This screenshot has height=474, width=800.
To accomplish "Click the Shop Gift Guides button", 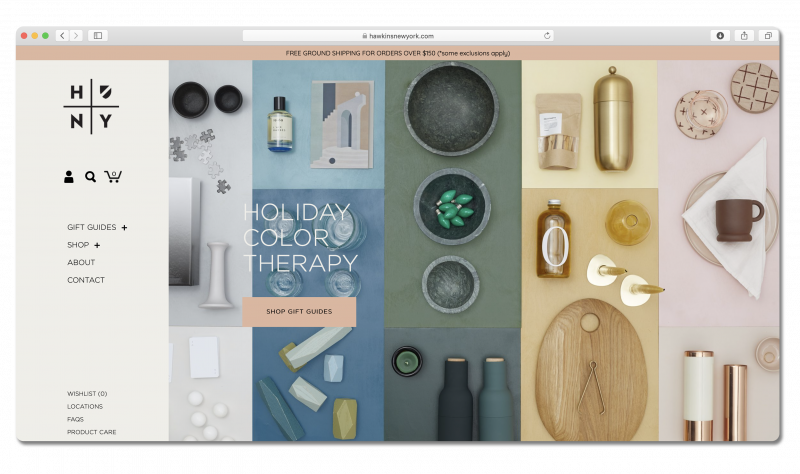I will pos(299,312).
